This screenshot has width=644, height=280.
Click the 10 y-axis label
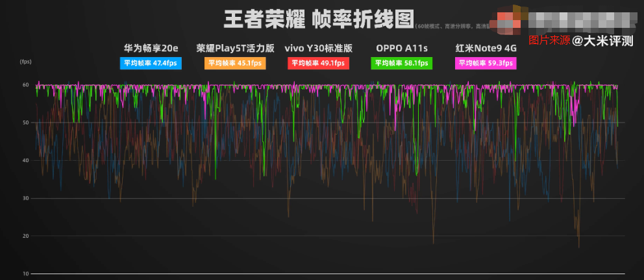[x=25, y=274]
